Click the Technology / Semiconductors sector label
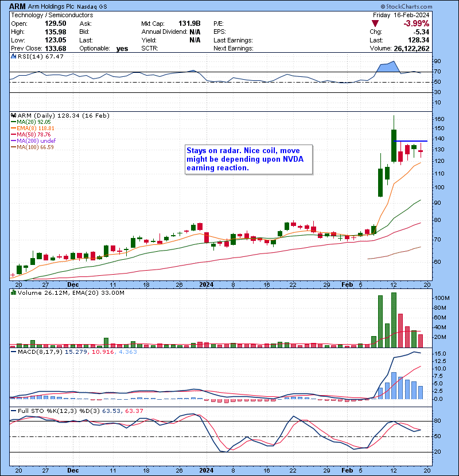Viewport: 459px width, 476px height. click(52, 15)
